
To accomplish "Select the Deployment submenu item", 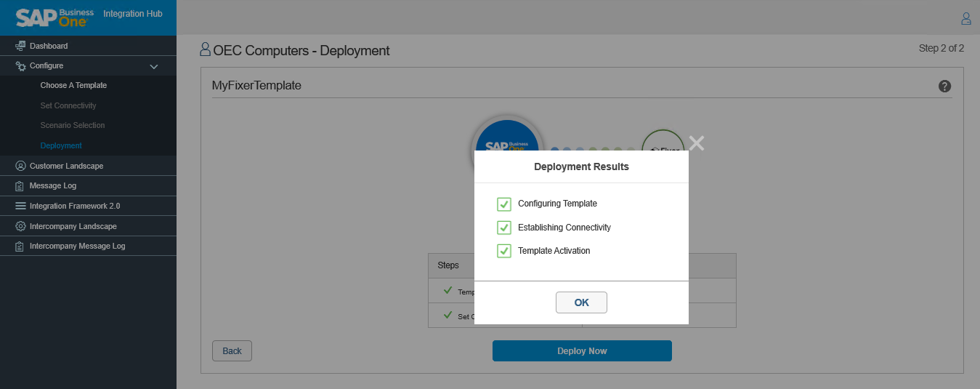I will coord(61,145).
